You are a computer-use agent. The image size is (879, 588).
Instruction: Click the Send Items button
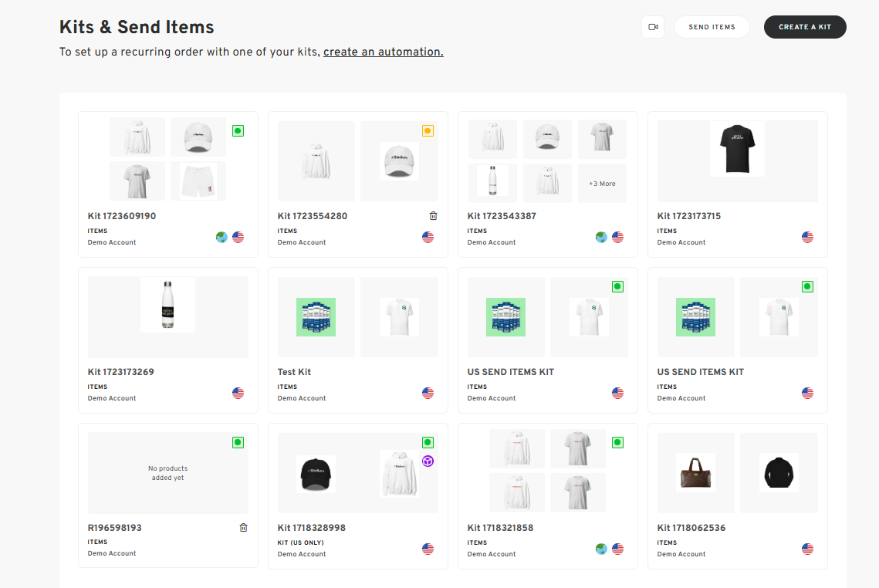[712, 27]
